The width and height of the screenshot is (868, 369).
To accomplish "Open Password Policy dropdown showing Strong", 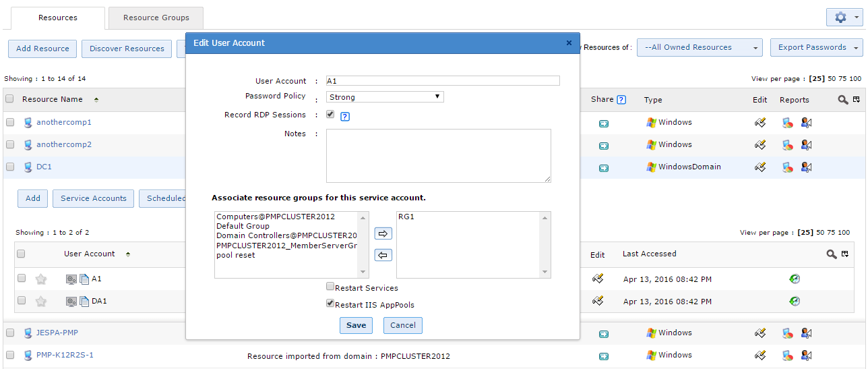I will click(385, 96).
